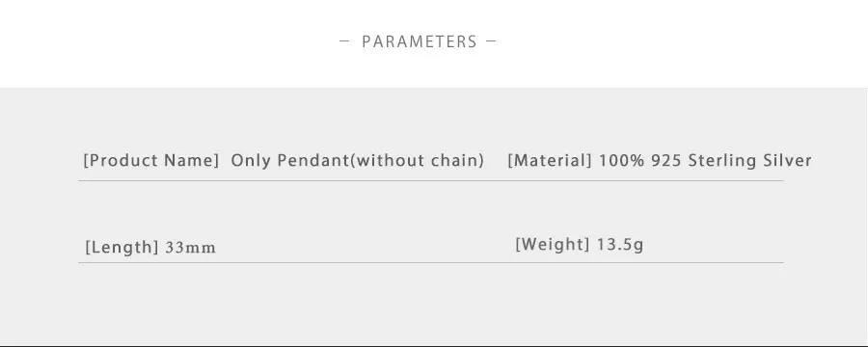Click the word "Name]" in product label
868x347 pixels.
coord(192,161)
